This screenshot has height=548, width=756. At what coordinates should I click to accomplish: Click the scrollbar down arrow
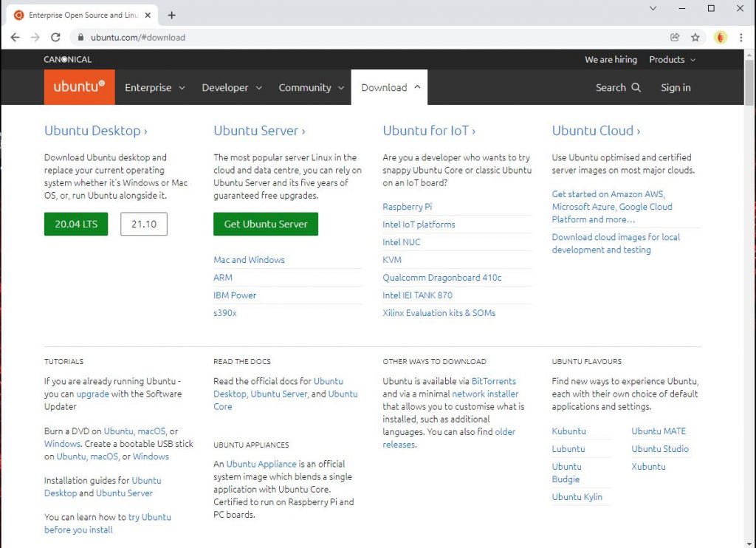click(x=749, y=544)
